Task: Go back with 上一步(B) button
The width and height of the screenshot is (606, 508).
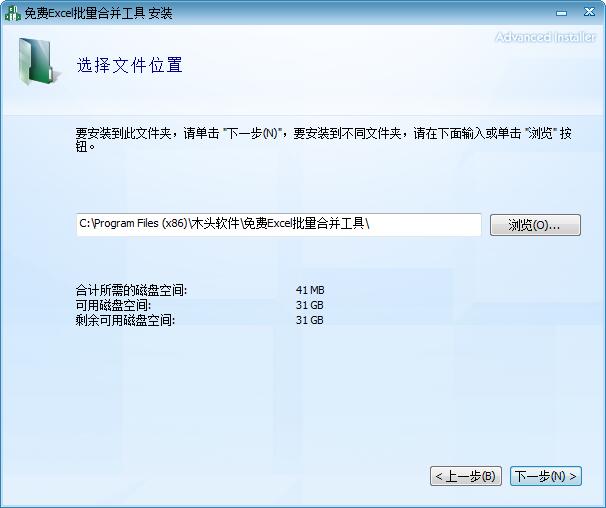Action: (x=466, y=476)
